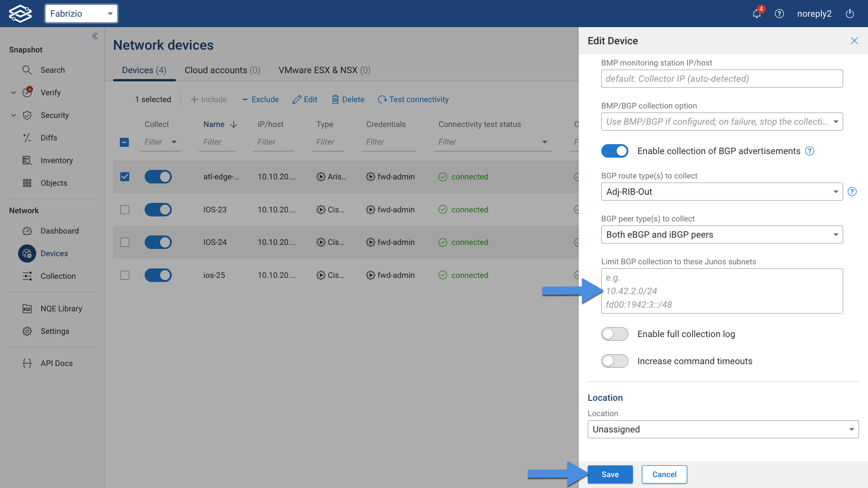Open BGP peer types dropdown
This screenshot has height=488, width=868.
pos(722,235)
